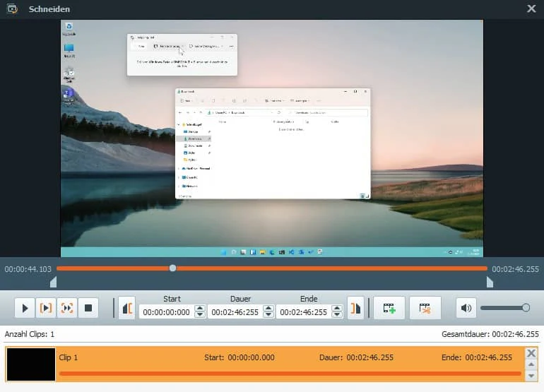Move Clip 1 down in the list
This screenshot has width=544, height=392.
(531, 376)
